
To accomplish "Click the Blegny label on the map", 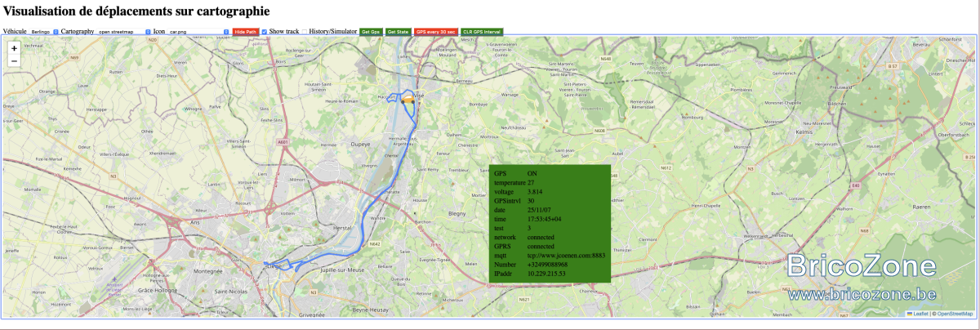I will click(457, 213).
